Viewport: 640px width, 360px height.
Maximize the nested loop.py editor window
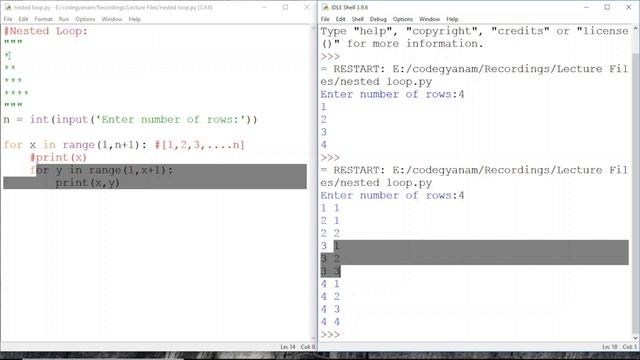pyautogui.click(x=285, y=7)
